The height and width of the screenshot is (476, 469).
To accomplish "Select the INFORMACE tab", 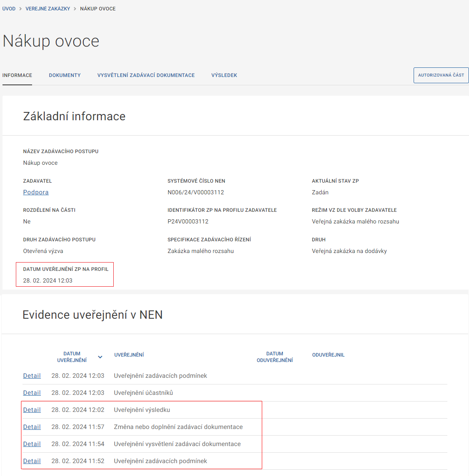I will (x=17, y=75).
